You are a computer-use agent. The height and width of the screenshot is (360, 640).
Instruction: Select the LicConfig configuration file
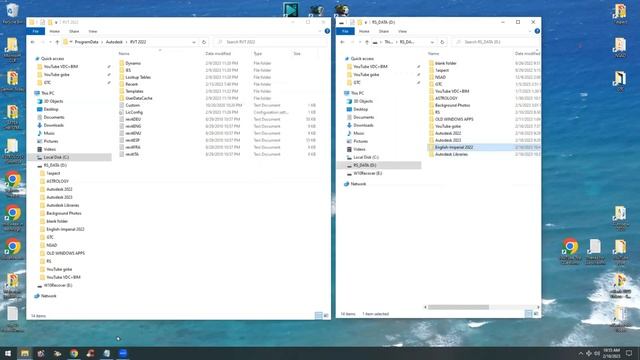(x=134, y=112)
